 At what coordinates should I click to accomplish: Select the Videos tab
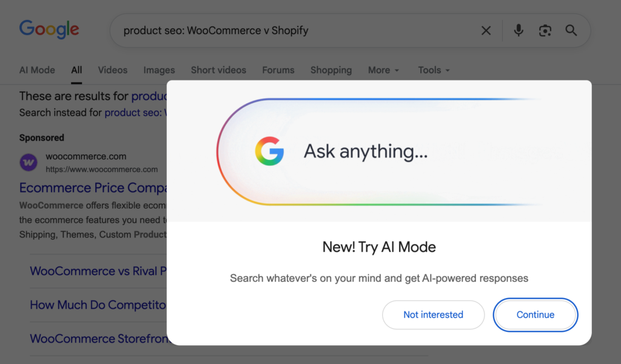click(113, 70)
